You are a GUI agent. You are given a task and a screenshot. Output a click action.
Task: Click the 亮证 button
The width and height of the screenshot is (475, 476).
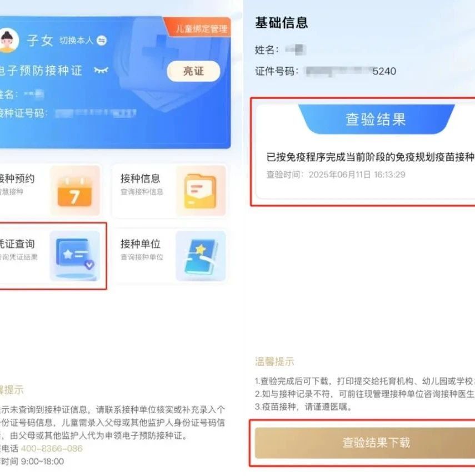click(x=193, y=71)
